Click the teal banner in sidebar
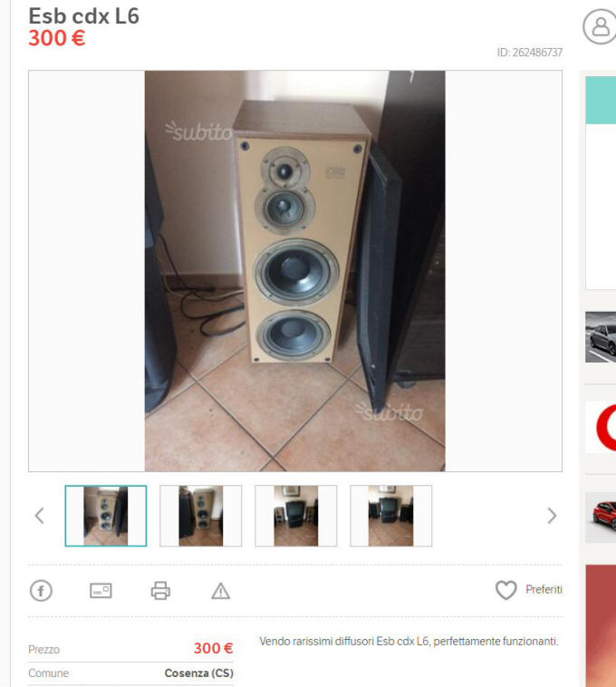This screenshot has height=687, width=616. tap(601, 100)
